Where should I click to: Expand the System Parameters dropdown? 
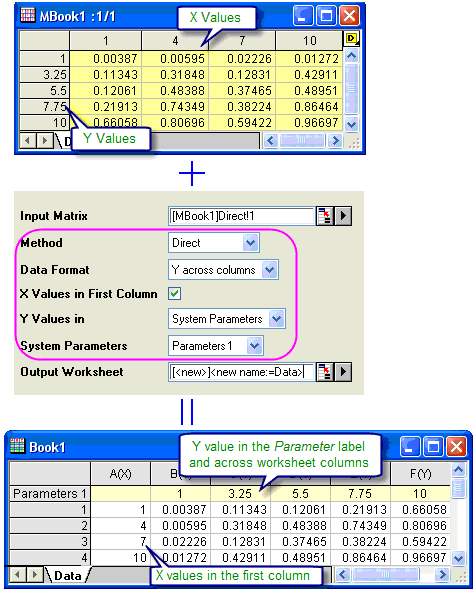tap(255, 345)
